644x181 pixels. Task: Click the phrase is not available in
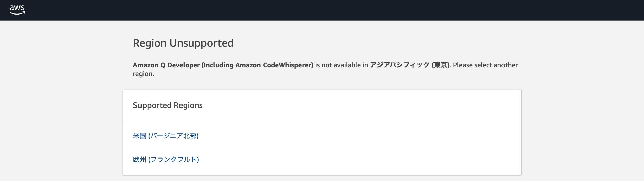click(x=341, y=65)
